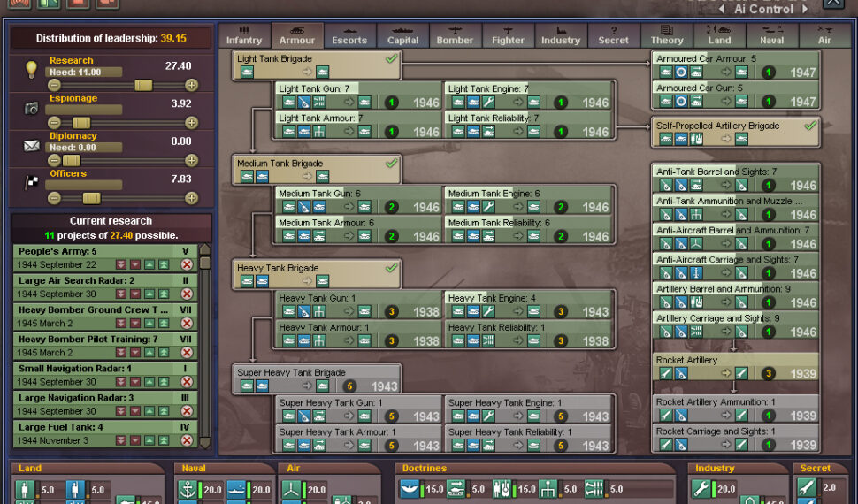This screenshot has width=858, height=504.
Task: Switch to the Theory tab
Action: [667, 35]
